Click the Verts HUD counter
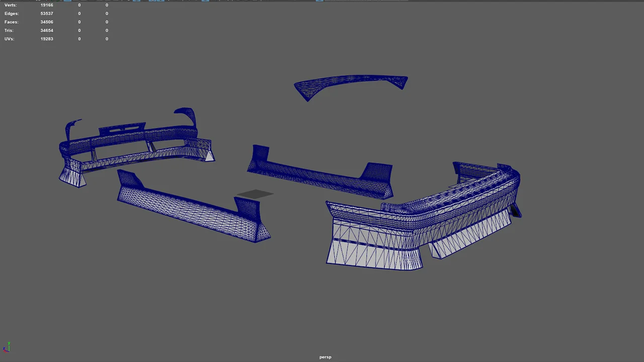 click(x=46, y=5)
